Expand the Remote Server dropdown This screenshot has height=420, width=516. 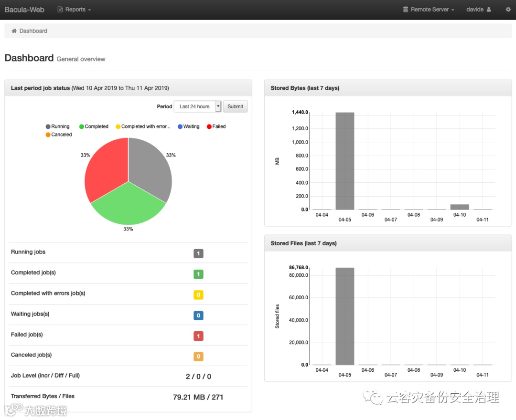[429, 10]
